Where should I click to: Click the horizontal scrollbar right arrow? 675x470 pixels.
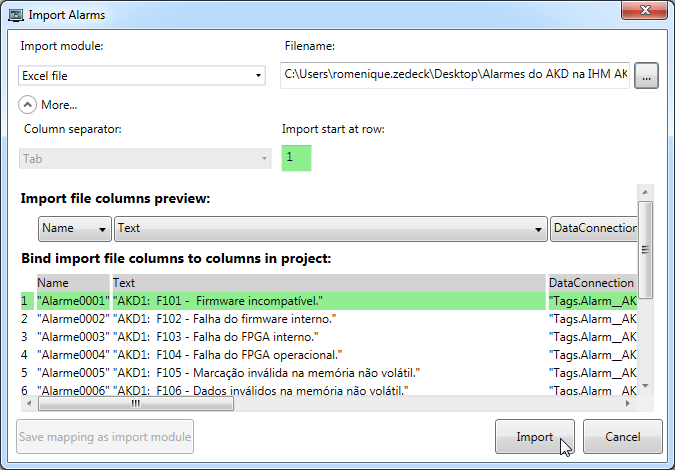click(628, 403)
